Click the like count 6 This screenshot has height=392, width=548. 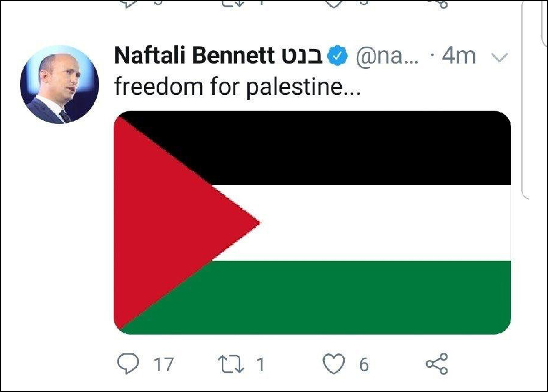[x=364, y=364]
